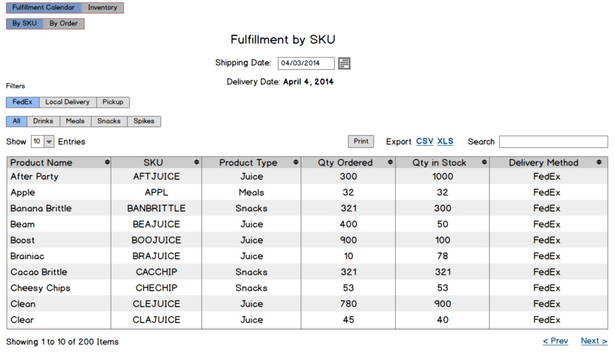Sort by Product Name column icon
Screen dimensions: 615x360
click(x=107, y=162)
